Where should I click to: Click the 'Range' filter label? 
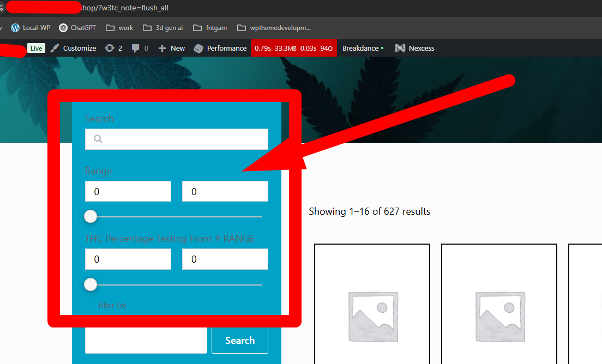[98, 171]
